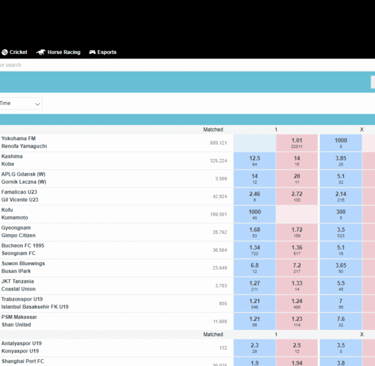Lay Gyeongnam at odds 1.72
This screenshot has width=375, height=366.
point(297,232)
